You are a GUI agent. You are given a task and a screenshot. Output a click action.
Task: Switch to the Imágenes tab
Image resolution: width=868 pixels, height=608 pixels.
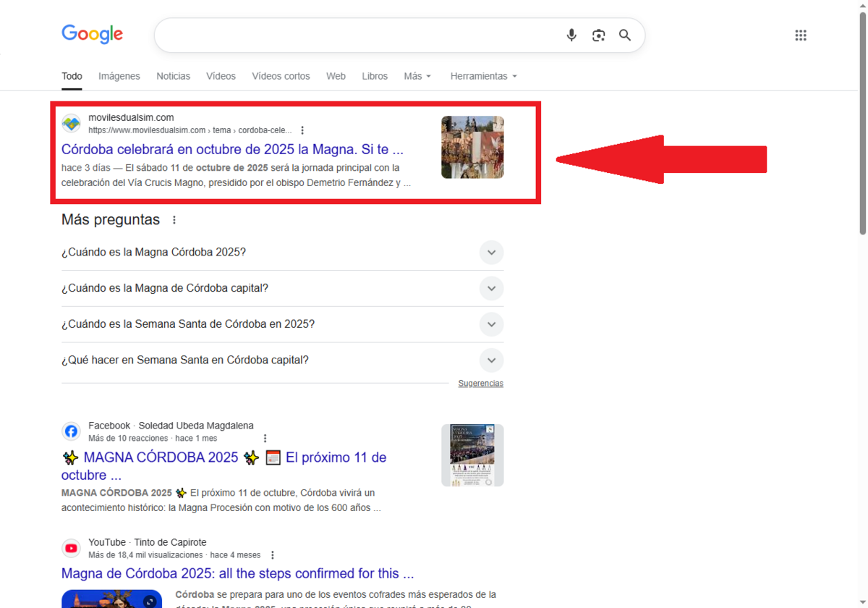(119, 76)
